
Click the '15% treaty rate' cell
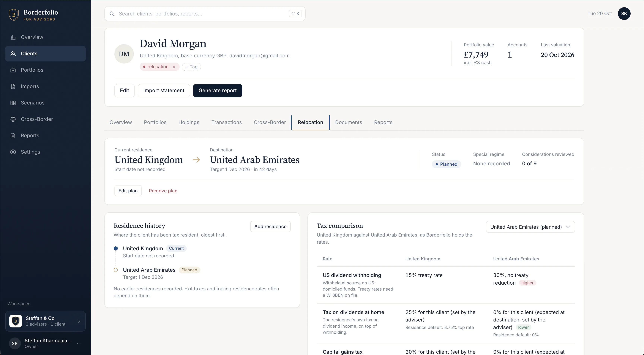[x=424, y=275]
